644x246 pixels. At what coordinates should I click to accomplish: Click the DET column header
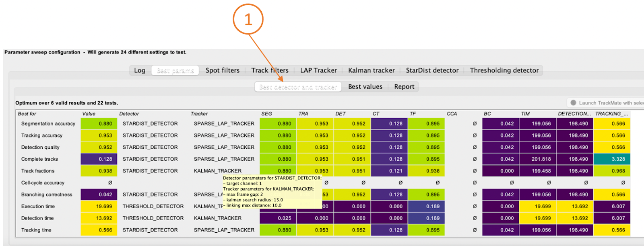coord(341,114)
